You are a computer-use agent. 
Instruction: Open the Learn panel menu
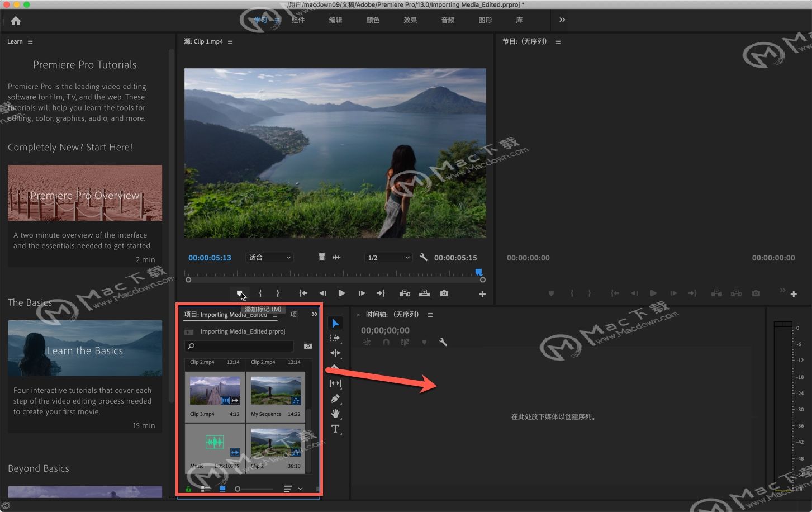point(30,42)
